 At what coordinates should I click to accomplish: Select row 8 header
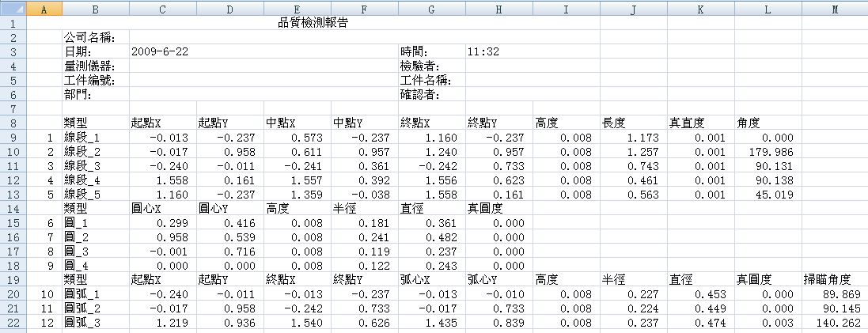click(13, 123)
